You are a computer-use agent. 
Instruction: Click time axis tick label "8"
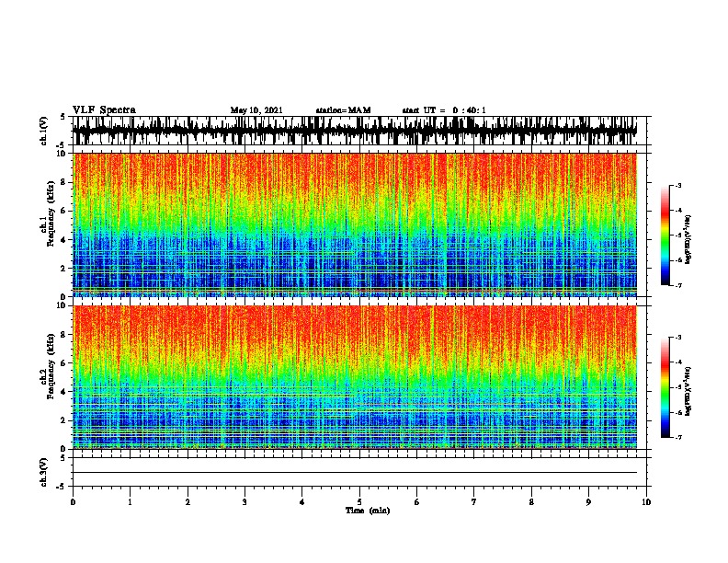531,502
